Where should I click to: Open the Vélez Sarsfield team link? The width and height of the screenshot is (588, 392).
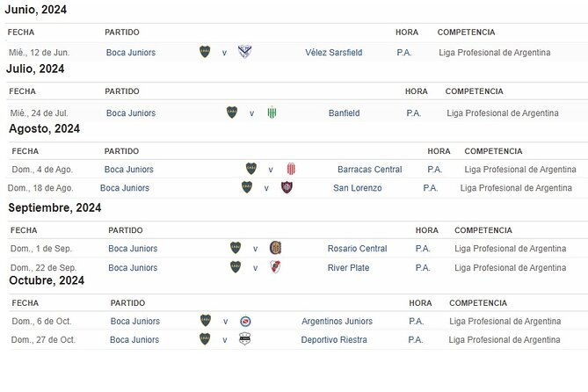tap(333, 53)
